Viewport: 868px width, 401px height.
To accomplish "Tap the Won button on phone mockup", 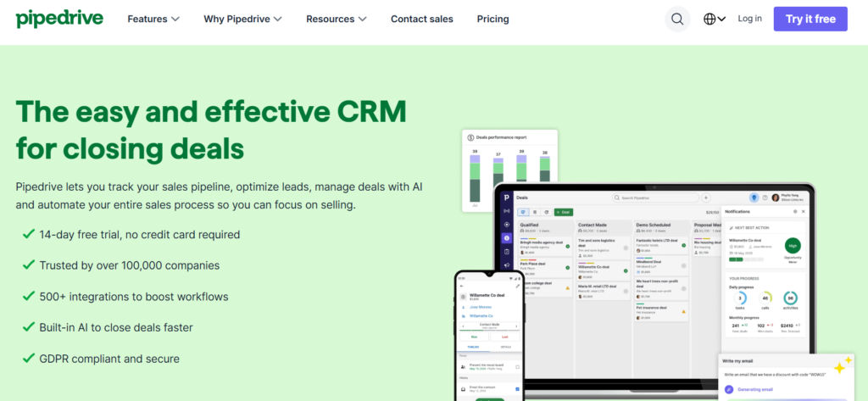I will (x=475, y=337).
